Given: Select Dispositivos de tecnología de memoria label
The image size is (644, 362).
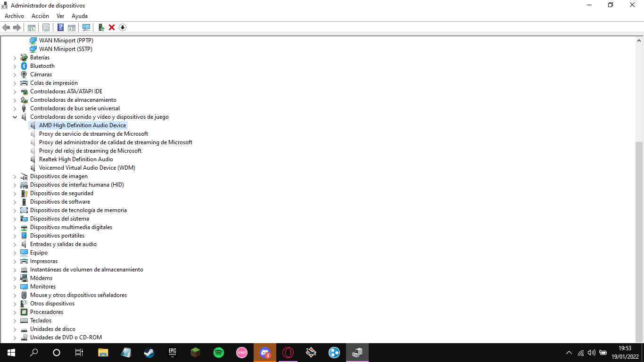Looking at the screenshot, I should click(x=78, y=210).
